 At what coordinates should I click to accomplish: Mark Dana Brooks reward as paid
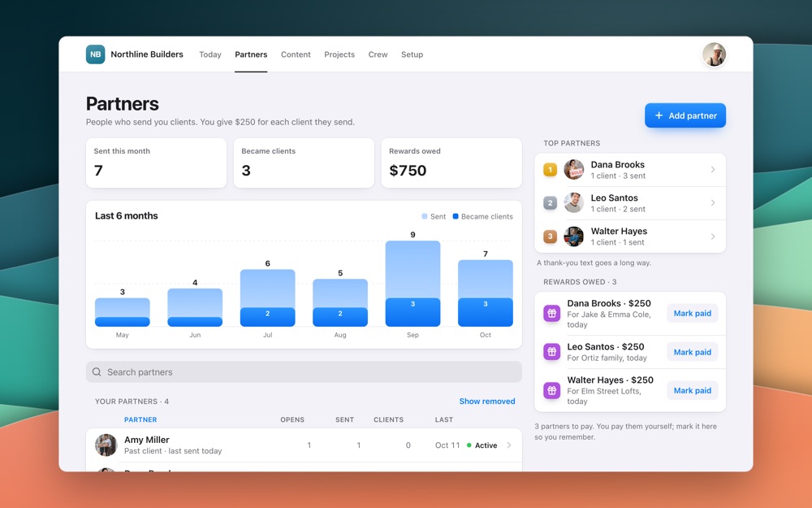coord(693,313)
